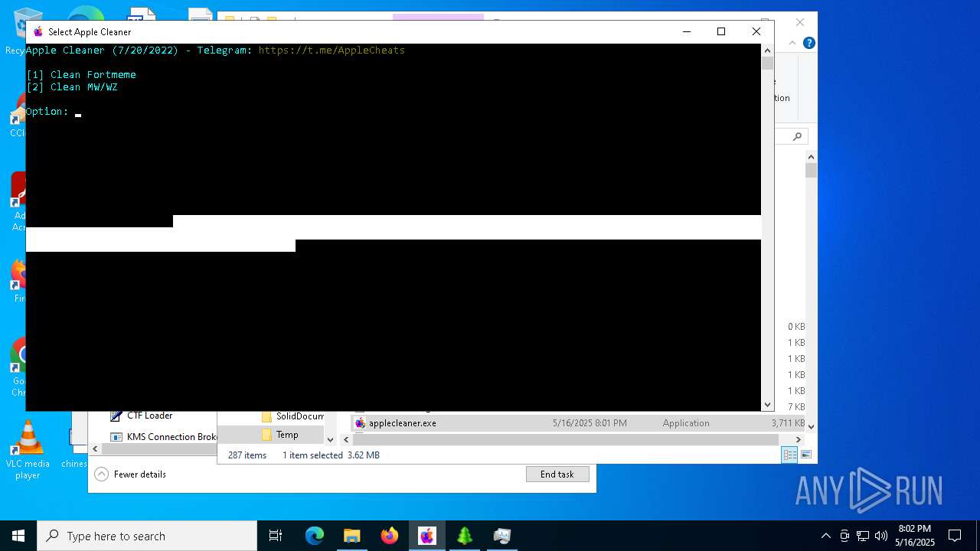Click the Date modified cell 5/16/2025 8:01 PM
The height and width of the screenshot is (551, 980).
click(590, 423)
